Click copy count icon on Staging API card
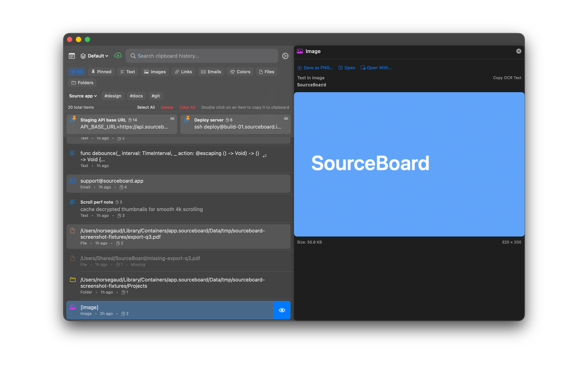The height and width of the screenshot is (368, 588). 130,120
